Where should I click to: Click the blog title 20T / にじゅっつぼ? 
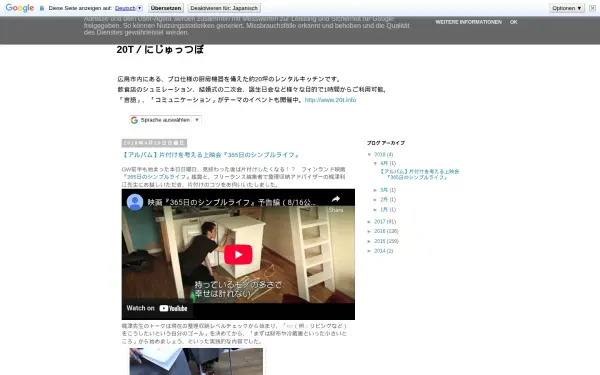(x=160, y=49)
